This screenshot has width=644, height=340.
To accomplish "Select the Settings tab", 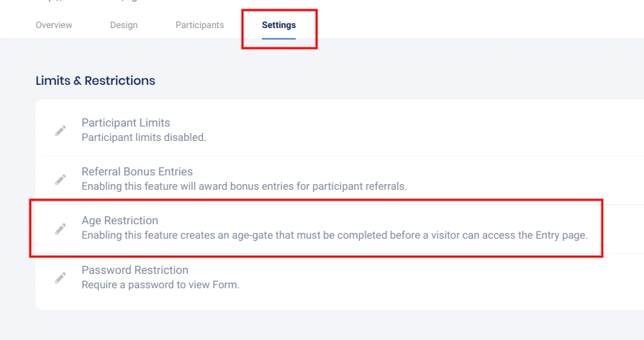I will pyautogui.click(x=278, y=25).
